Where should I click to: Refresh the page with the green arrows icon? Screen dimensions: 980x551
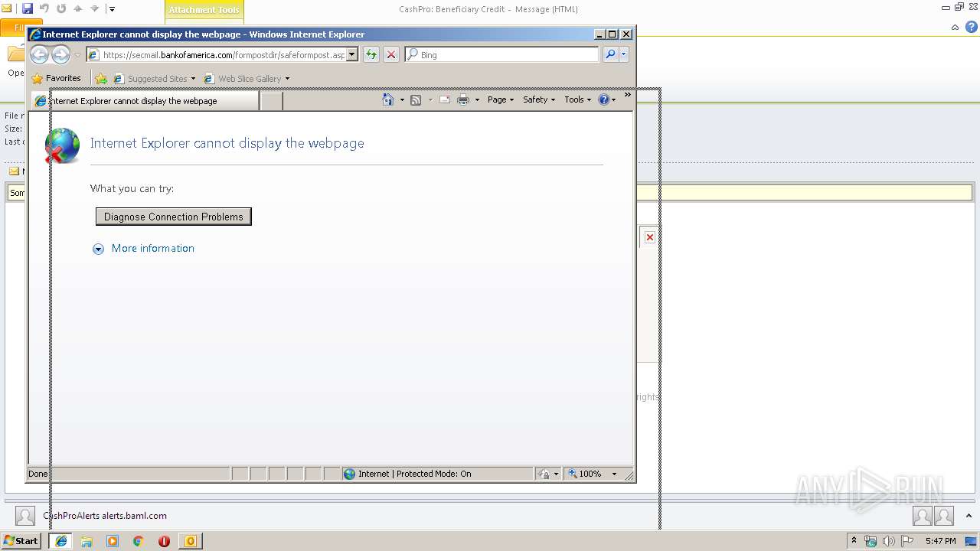point(371,55)
